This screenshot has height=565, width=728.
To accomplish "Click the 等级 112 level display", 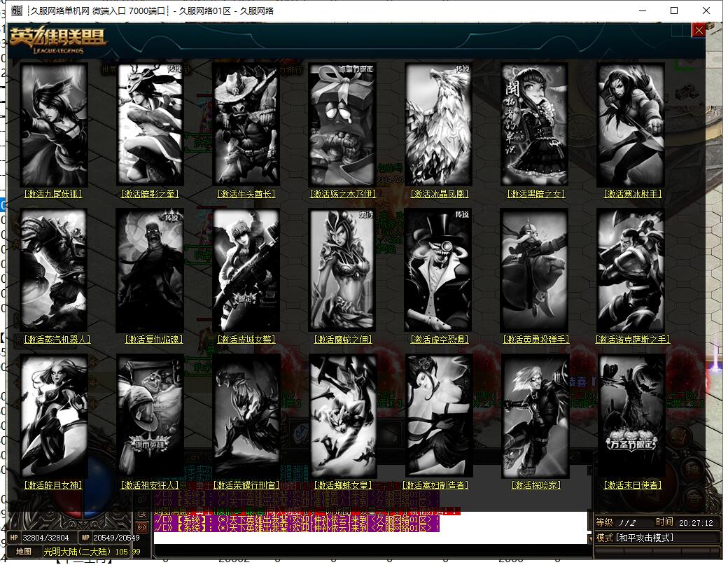I will point(616,523).
